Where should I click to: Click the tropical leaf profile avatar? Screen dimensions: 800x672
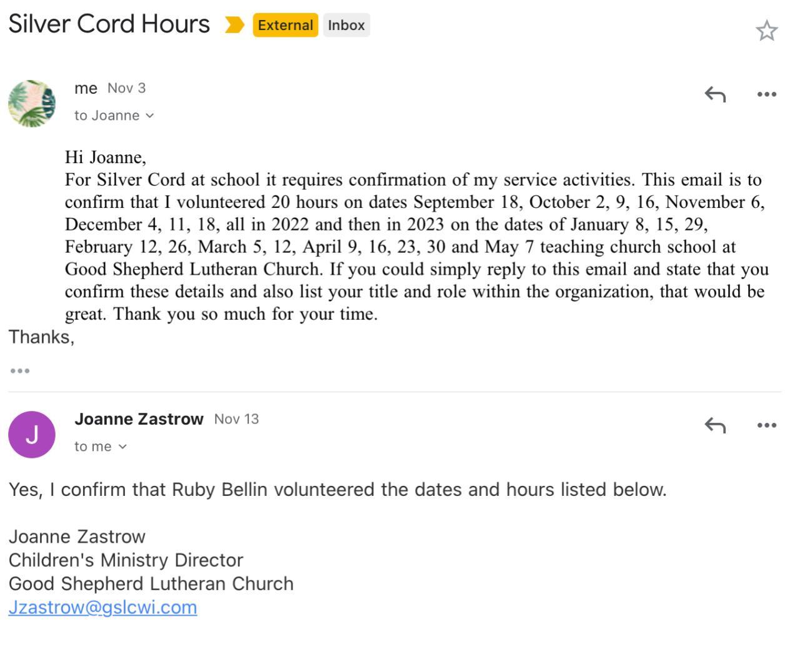click(32, 104)
